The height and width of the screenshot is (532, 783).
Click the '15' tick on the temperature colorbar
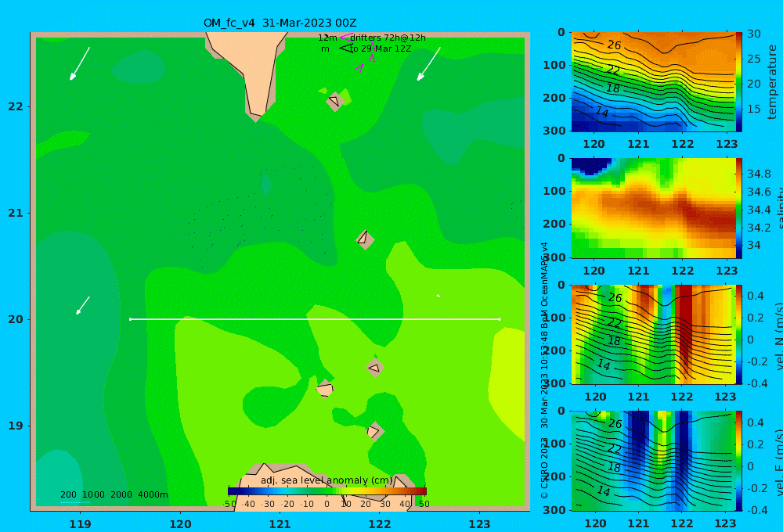pyautogui.click(x=754, y=108)
